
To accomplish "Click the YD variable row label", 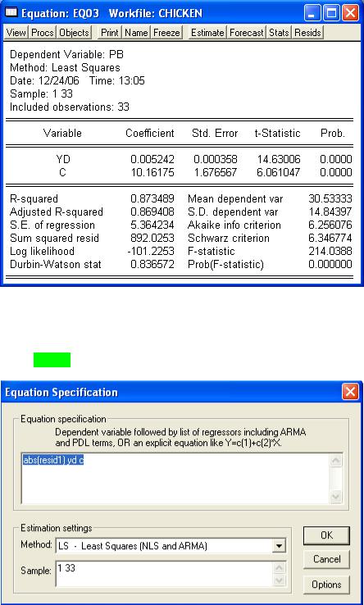I will point(62,159).
